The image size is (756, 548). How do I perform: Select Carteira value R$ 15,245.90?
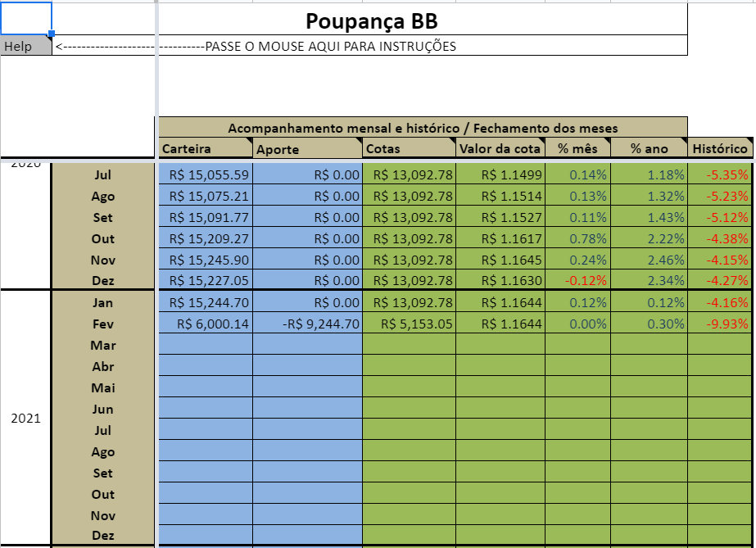[206, 260]
